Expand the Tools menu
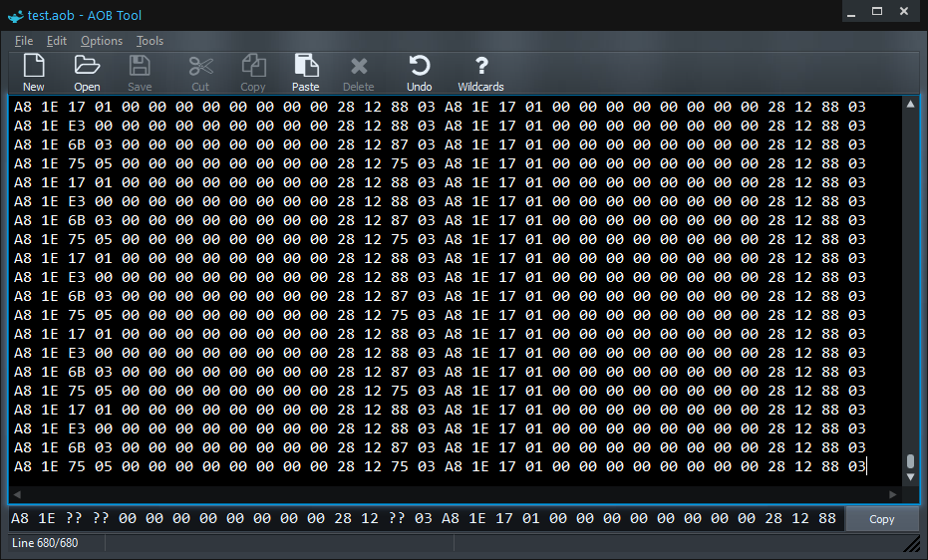Screen dimensions: 928x560 (x=150, y=41)
